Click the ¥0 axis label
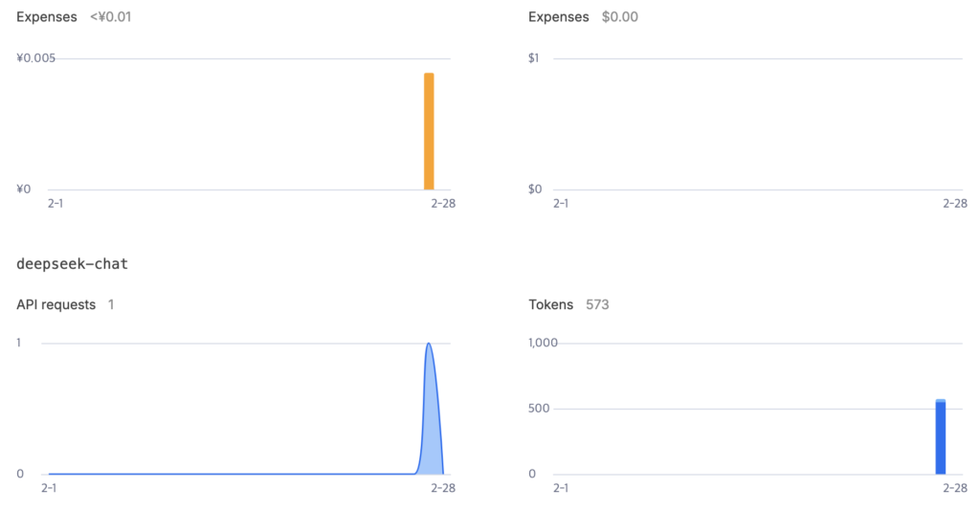The image size is (980, 511). pos(23,189)
